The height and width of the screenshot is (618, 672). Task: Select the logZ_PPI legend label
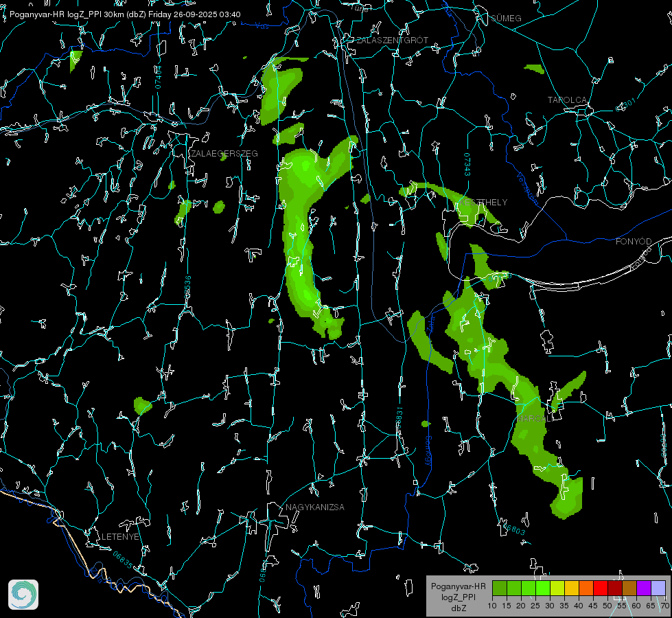coord(458,597)
